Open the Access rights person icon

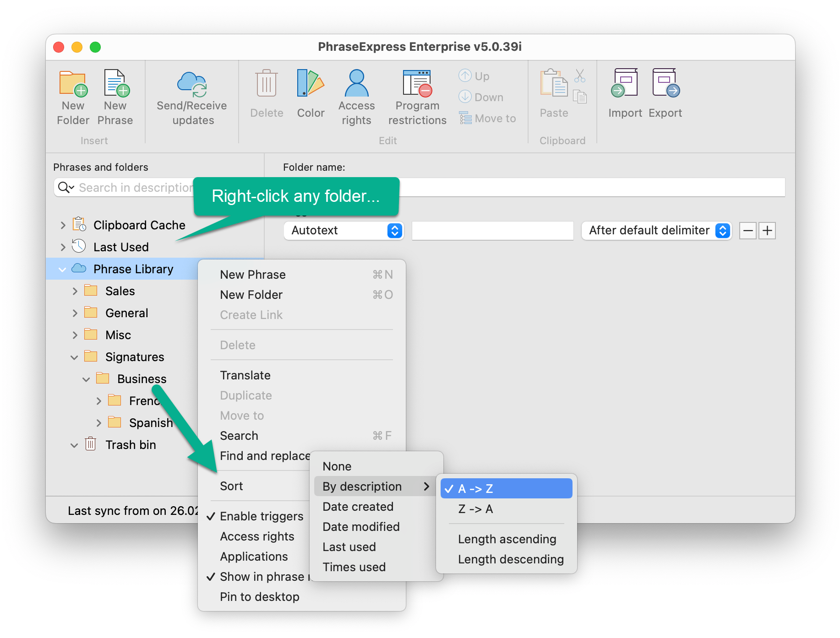click(x=356, y=83)
